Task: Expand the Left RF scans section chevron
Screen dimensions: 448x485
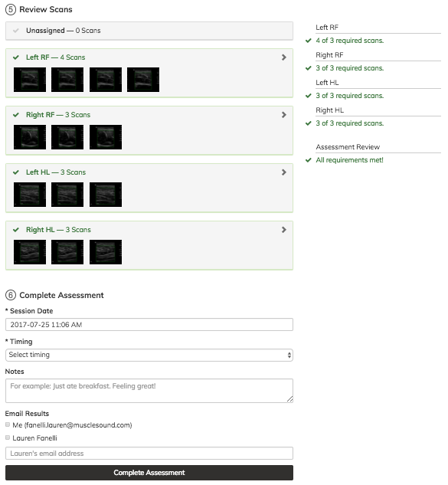Action: 284,57
